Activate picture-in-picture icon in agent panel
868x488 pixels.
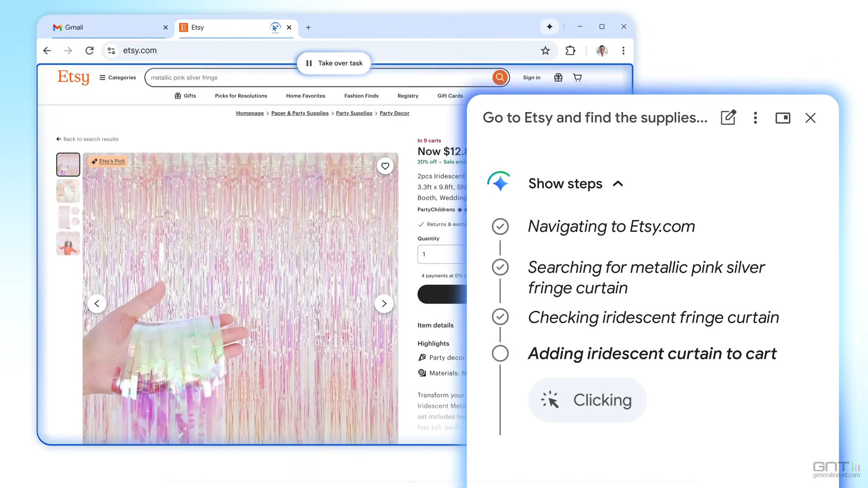(783, 118)
